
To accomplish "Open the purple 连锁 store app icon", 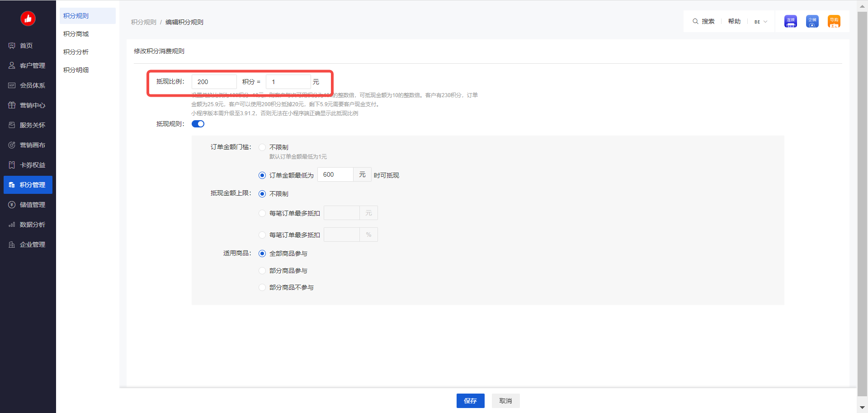I will [x=790, y=21].
